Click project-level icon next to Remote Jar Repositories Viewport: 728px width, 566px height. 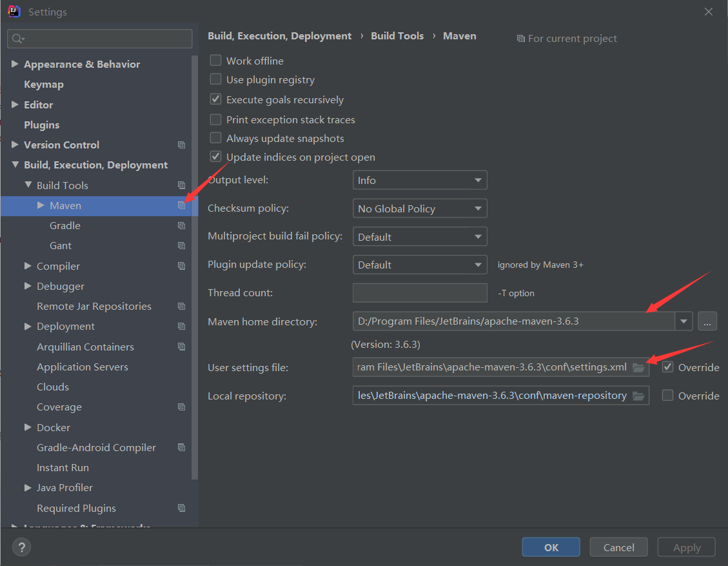182,307
